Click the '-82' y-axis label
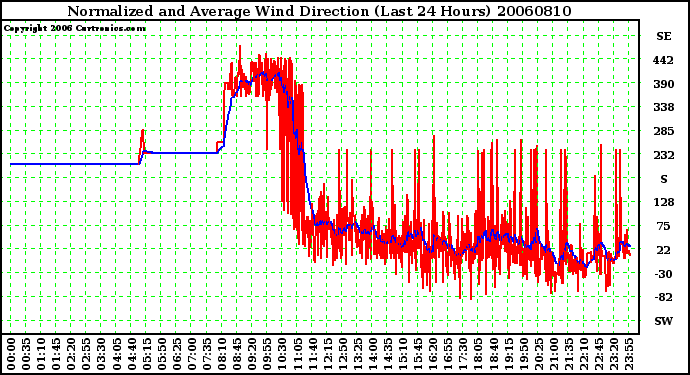690x375 pixels. click(x=663, y=297)
